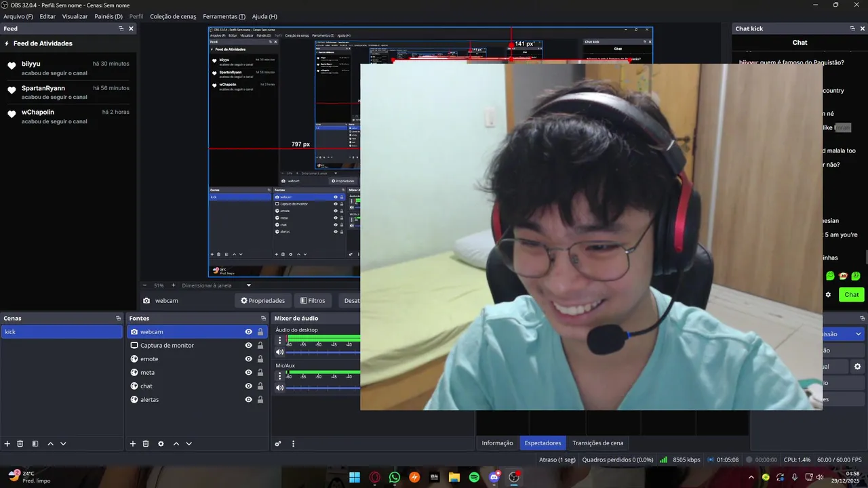
Task: Adjust Mic/Aux volume slider
Action: click(x=323, y=388)
